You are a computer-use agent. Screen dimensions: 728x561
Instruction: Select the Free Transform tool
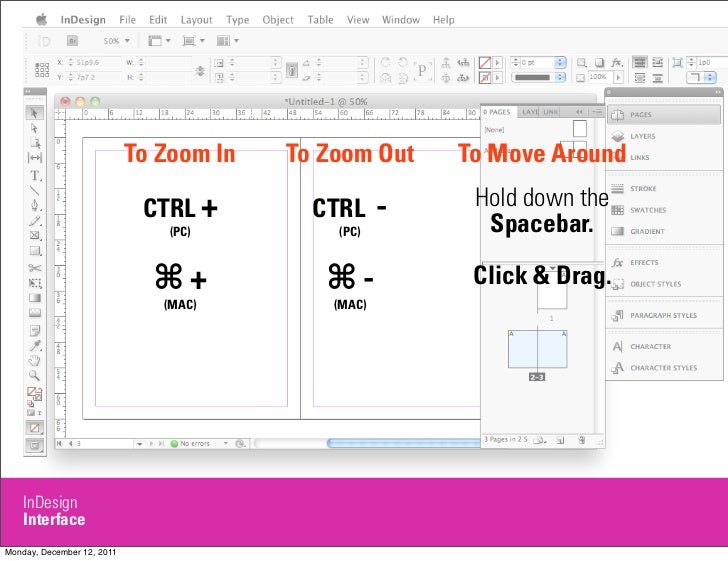[x=35, y=283]
